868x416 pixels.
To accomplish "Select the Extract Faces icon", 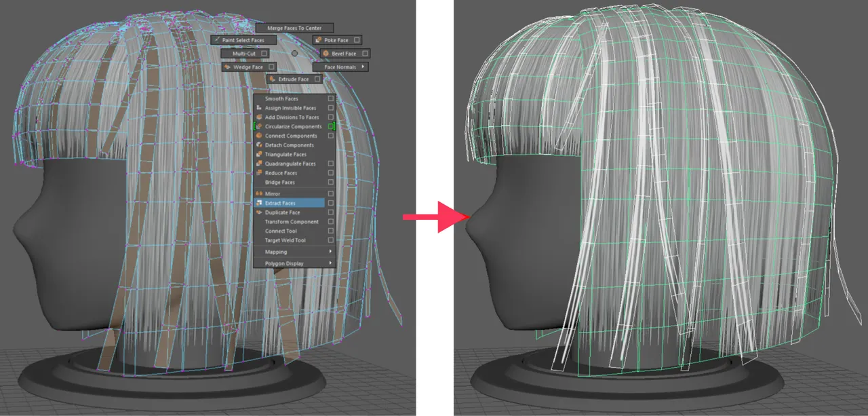I will point(259,202).
